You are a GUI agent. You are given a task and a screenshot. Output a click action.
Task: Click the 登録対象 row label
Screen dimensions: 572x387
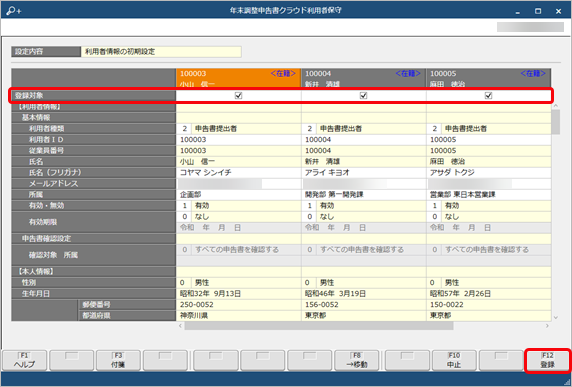[94, 96]
